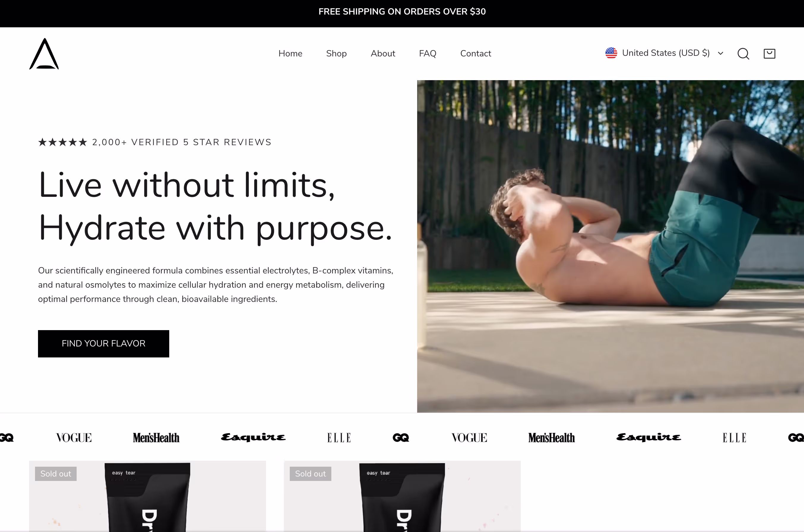This screenshot has width=804, height=532.
Task: Go to the Home menu item
Action: 290,54
